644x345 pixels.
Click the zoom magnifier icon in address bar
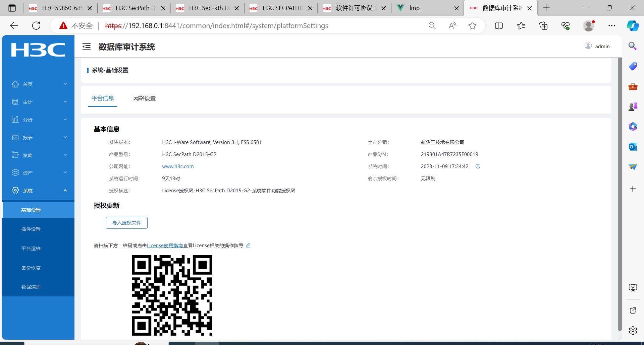[432, 25]
